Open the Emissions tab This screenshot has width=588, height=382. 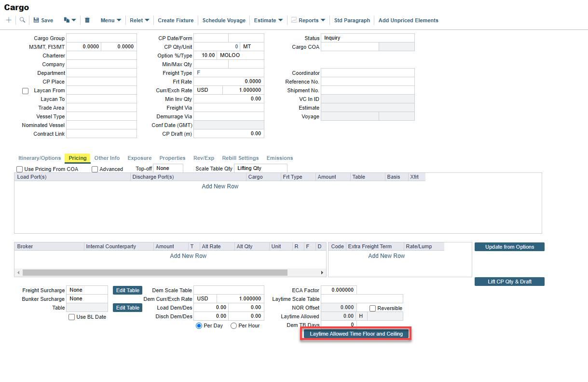(x=280, y=158)
